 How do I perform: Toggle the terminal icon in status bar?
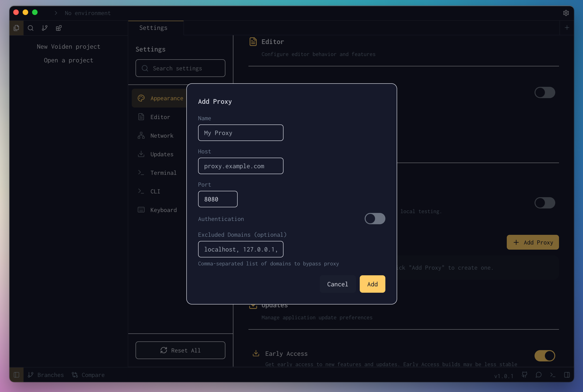pos(553,375)
